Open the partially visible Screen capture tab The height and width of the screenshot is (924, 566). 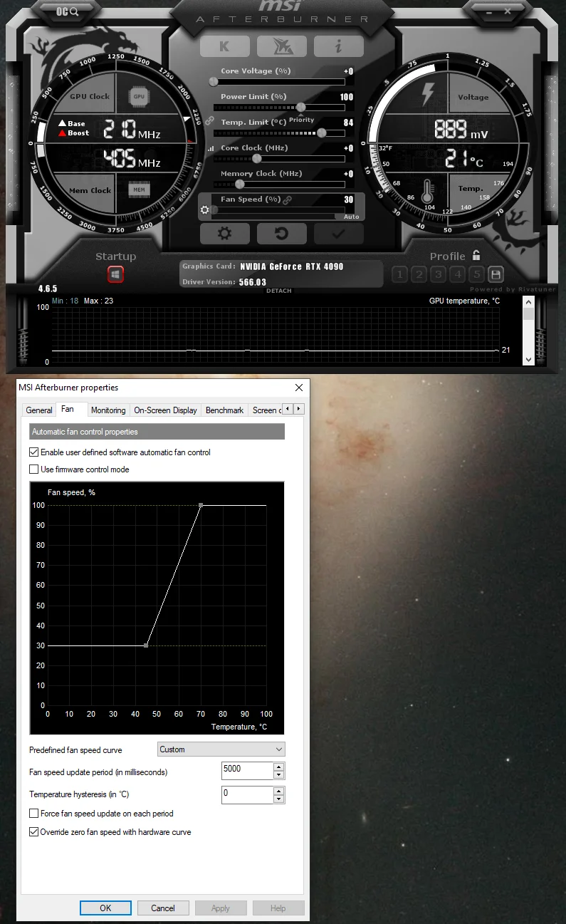click(x=266, y=410)
